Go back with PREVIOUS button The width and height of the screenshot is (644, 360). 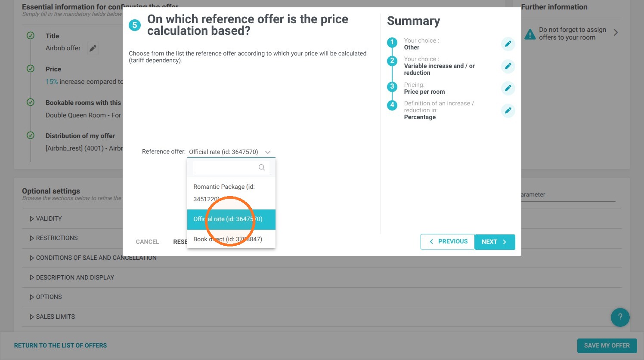click(448, 242)
